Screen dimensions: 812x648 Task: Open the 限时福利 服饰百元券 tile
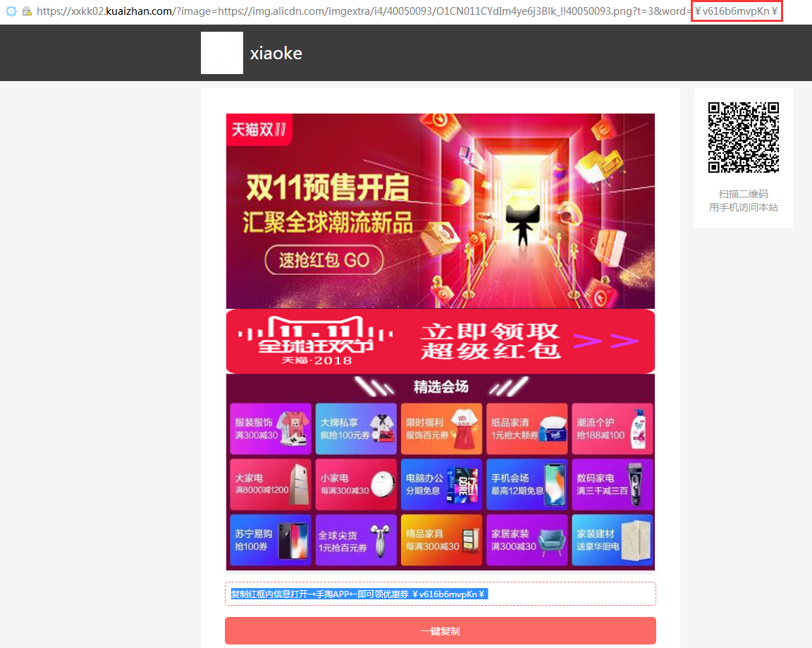click(x=441, y=429)
